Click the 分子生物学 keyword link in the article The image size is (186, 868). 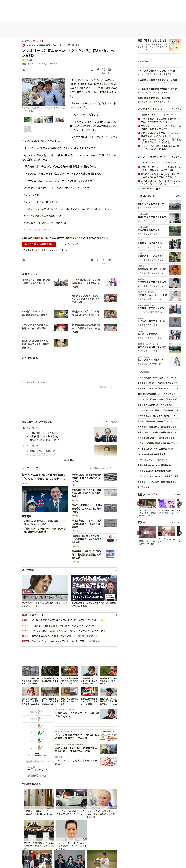[99, 88]
